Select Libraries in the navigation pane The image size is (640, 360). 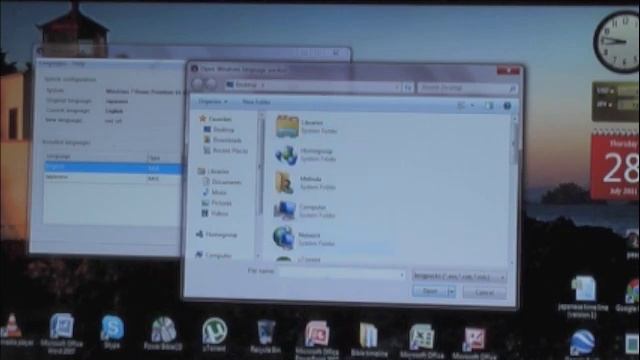tap(213, 171)
